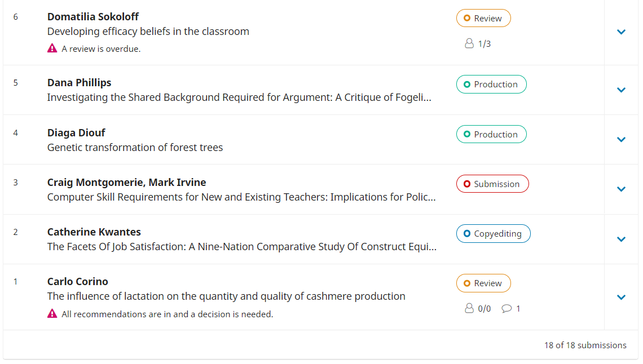This screenshot has height=364, width=643.
Task: Click the reviewer count icon showing 1/3
Action: 469,43
